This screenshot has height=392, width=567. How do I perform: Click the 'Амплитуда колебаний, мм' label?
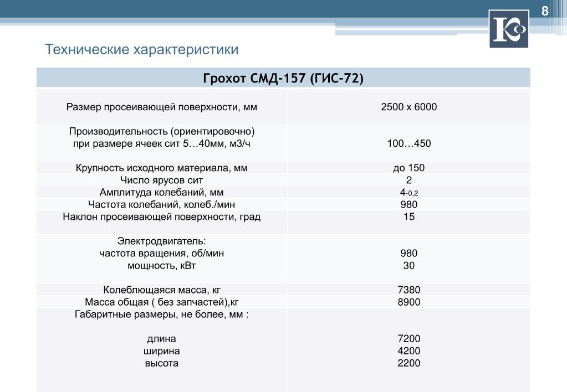[162, 192]
